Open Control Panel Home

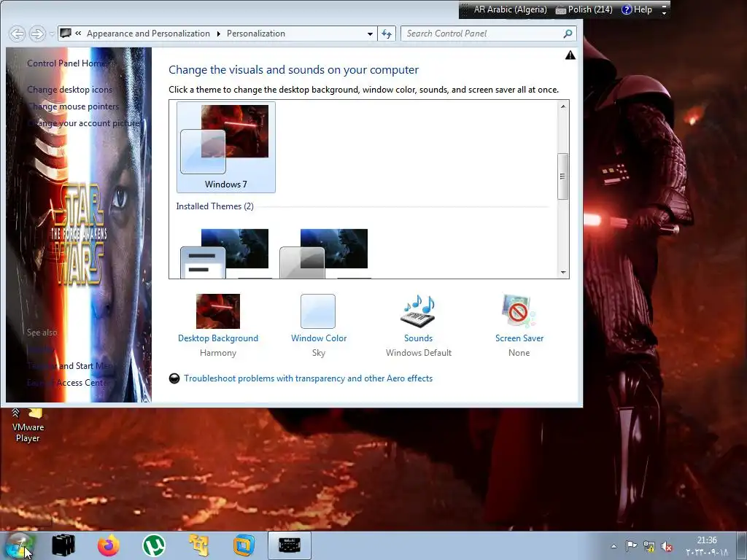(66, 63)
